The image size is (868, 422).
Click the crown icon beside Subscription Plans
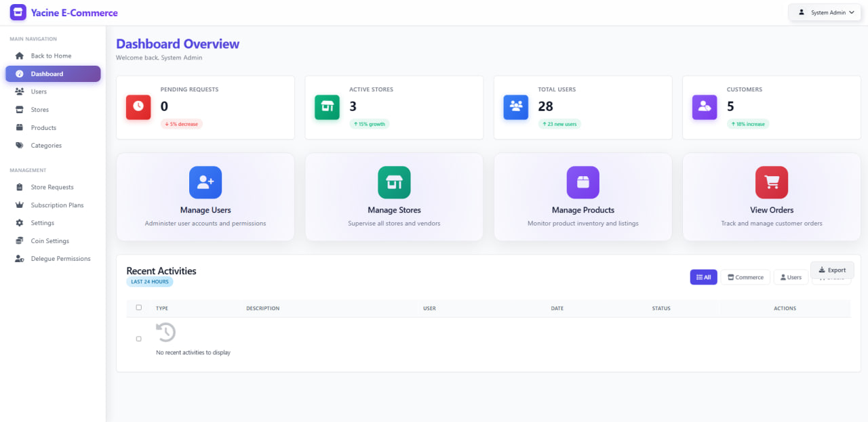click(x=19, y=205)
